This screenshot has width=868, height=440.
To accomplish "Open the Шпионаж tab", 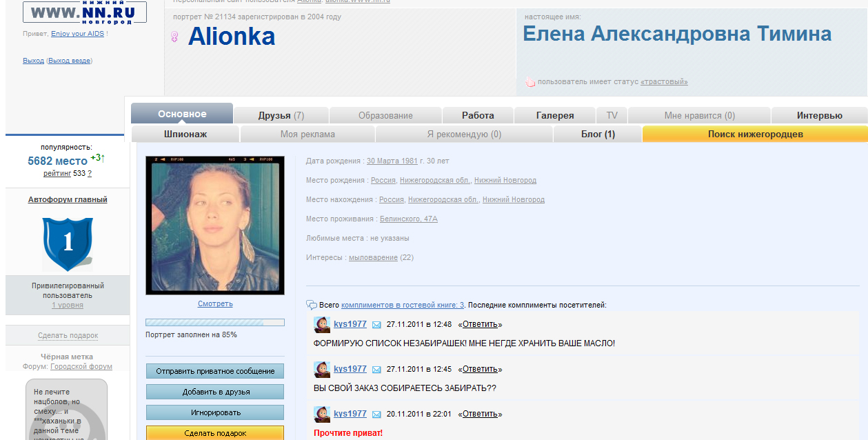I will point(185,134).
